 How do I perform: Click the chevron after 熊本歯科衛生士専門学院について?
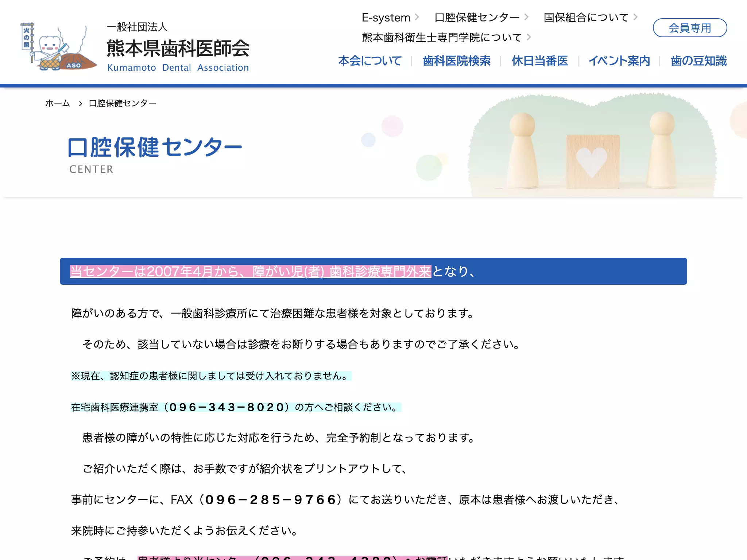[x=529, y=37]
